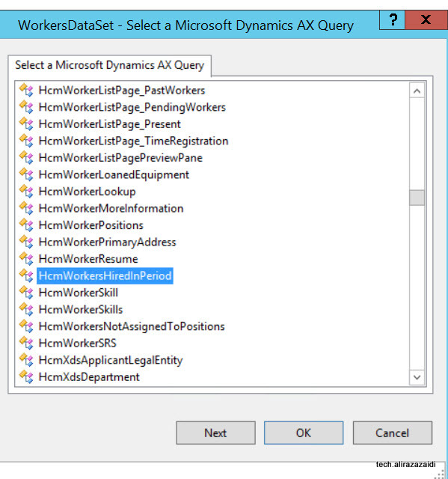Select the HcmWorkerSkill query

79,293
